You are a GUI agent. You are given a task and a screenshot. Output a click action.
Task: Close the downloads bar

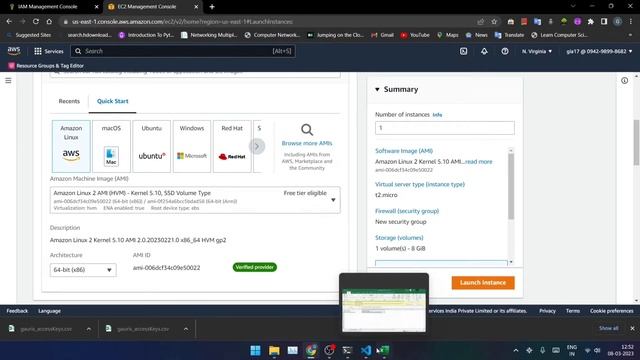coord(632,329)
